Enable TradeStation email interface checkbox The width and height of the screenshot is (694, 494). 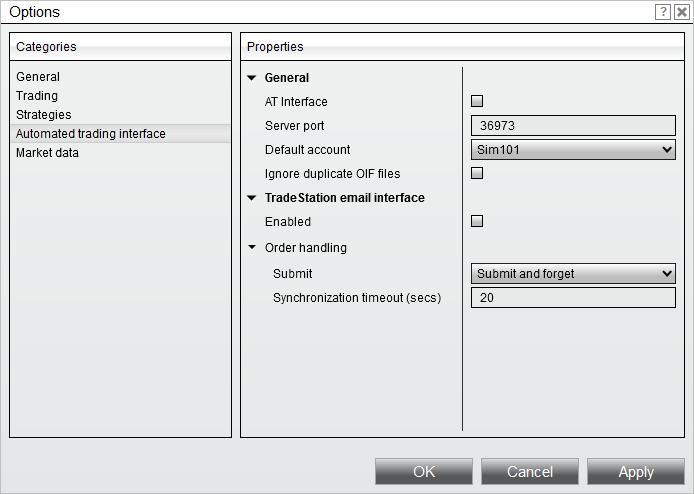(x=477, y=221)
